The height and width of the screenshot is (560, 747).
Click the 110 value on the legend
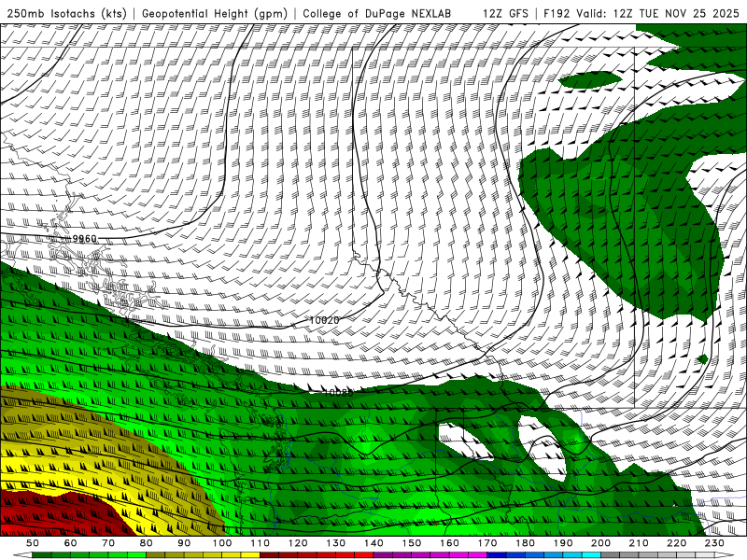pyautogui.click(x=260, y=543)
